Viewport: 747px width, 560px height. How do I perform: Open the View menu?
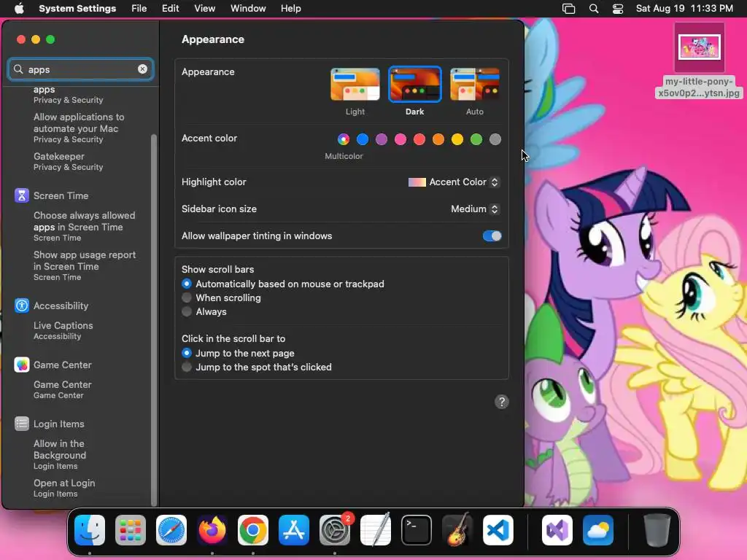click(204, 9)
